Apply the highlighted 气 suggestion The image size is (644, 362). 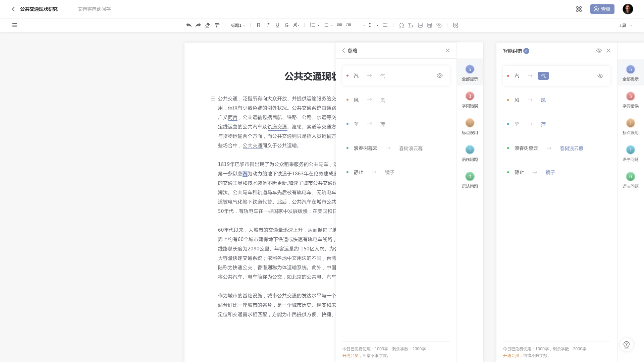pos(543,76)
